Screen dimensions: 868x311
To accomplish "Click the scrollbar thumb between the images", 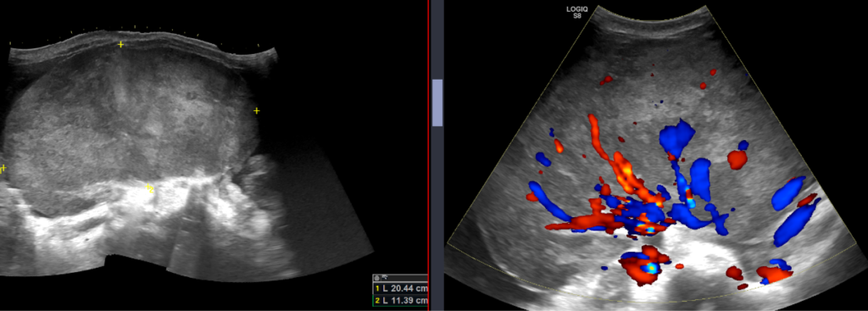I will [437, 103].
